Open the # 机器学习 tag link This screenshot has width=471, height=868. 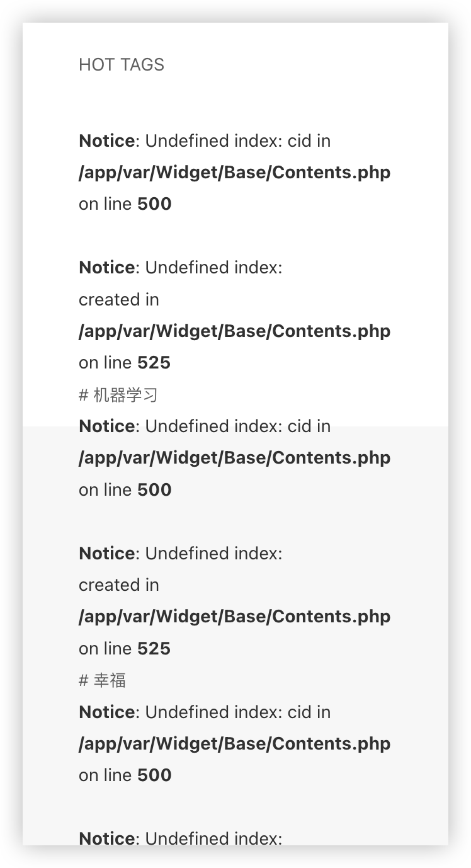[x=118, y=395]
